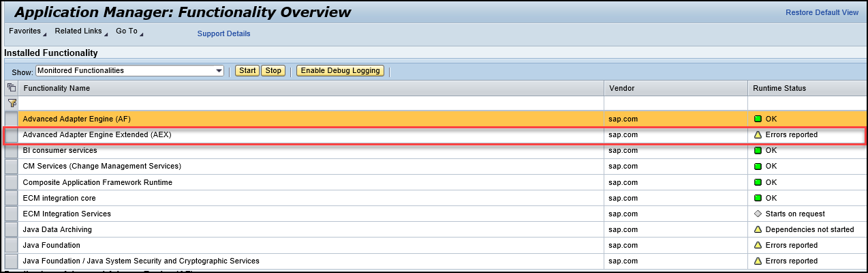Select row marker for ECM Integration Services

click(11, 214)
